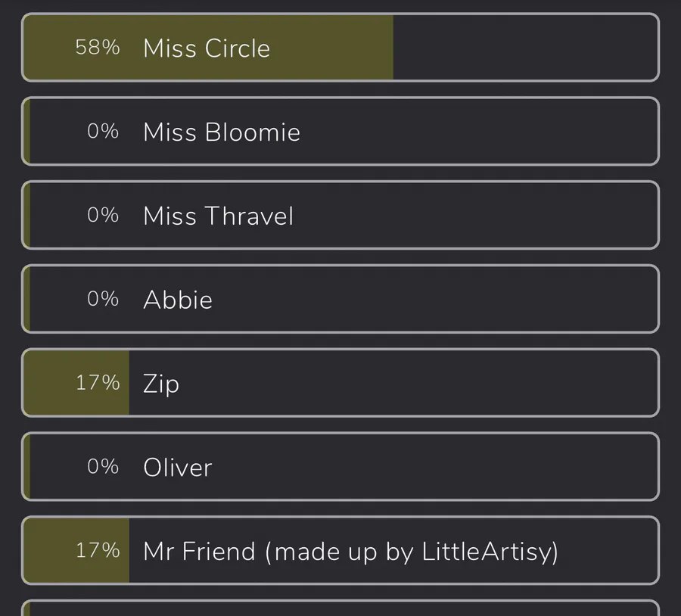Viewport: 681px width, 616px height.
Task: Vote for Oliver
Action: 340,467
